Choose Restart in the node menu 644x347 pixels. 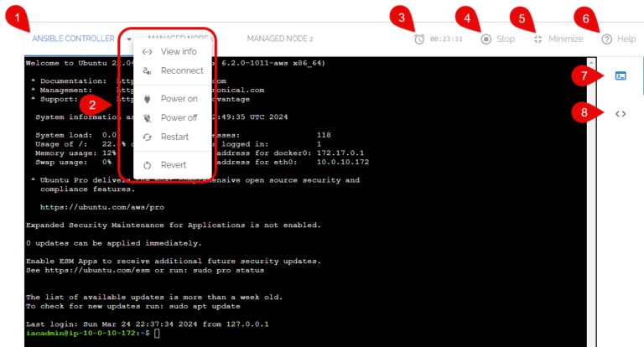coord(174,137)
